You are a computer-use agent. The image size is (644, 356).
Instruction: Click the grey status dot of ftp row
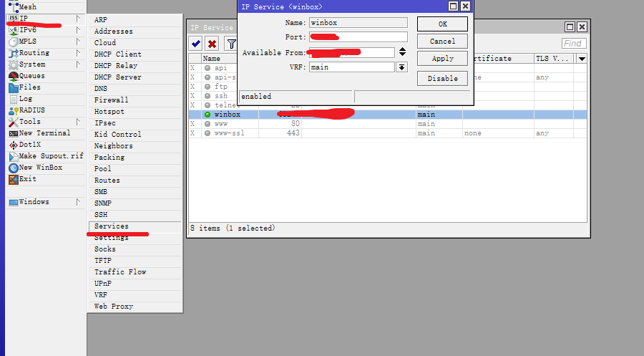[x=208, y=87]
